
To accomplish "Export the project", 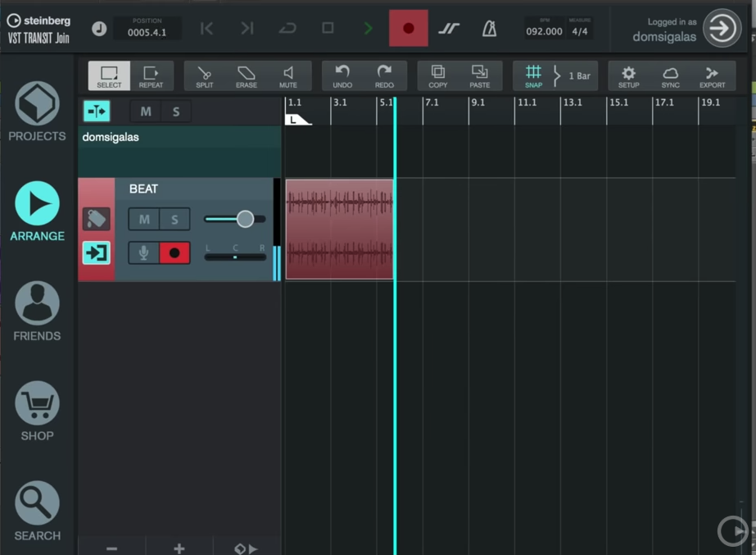I will point(712,75).
